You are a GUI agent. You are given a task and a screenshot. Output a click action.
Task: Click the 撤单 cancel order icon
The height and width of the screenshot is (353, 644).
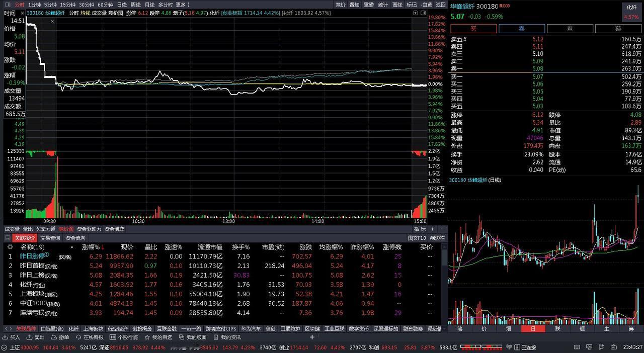pos(60,337)
